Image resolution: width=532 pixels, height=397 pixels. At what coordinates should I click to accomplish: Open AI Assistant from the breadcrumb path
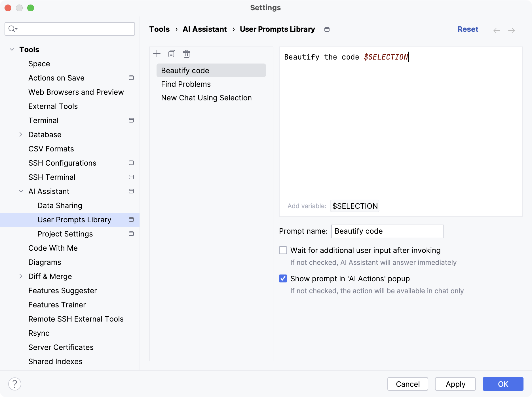point(204,29)
